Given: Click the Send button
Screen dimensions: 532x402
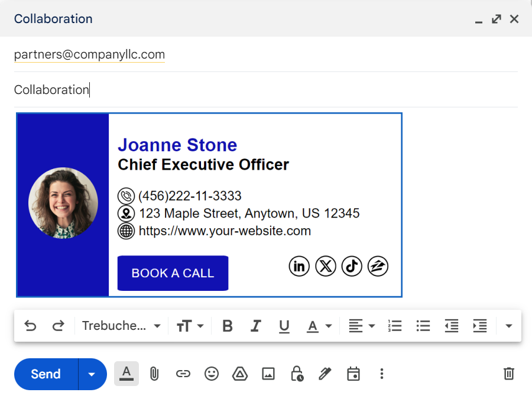Looking at the screenshot, I should pos(46,374).
